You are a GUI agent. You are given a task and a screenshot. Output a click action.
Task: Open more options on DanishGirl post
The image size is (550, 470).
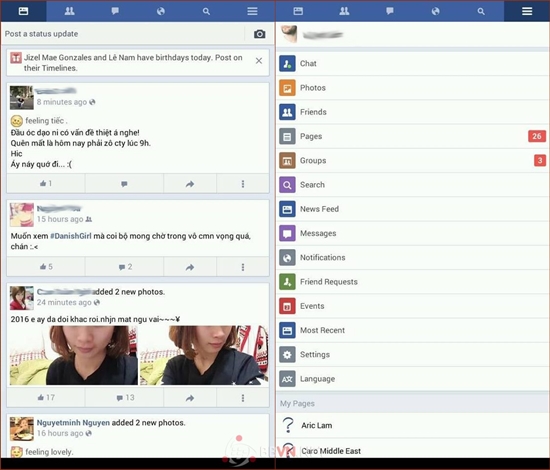click(x=243, y=267)
